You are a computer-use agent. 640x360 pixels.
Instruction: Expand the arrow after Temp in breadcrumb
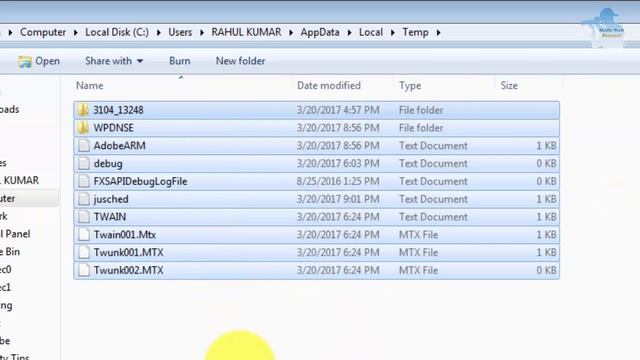pyautogui.click(x=438, y=32)
